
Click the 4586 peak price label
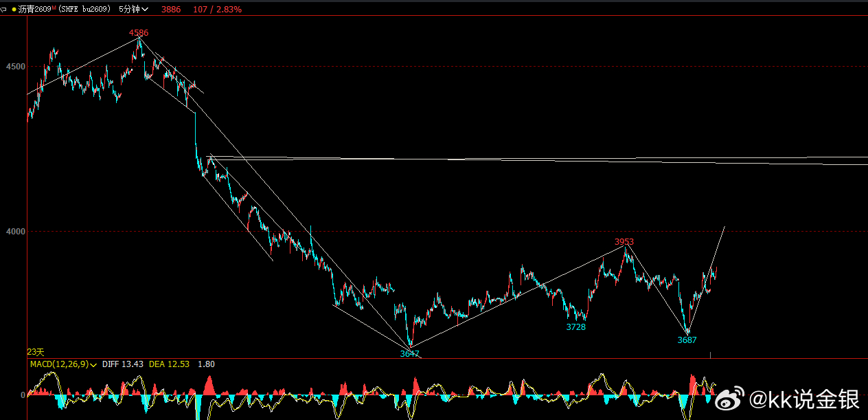(139, 32)
